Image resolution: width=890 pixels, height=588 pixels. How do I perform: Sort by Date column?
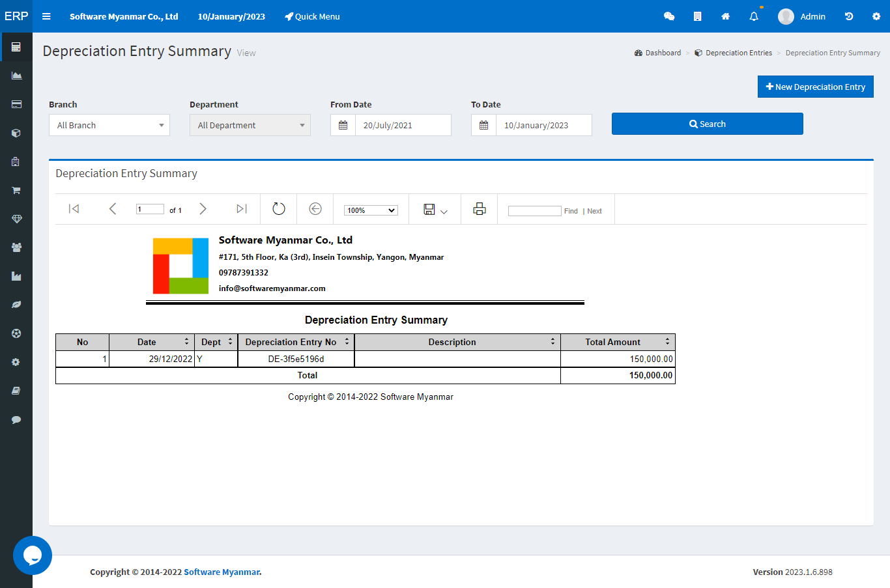186,342
